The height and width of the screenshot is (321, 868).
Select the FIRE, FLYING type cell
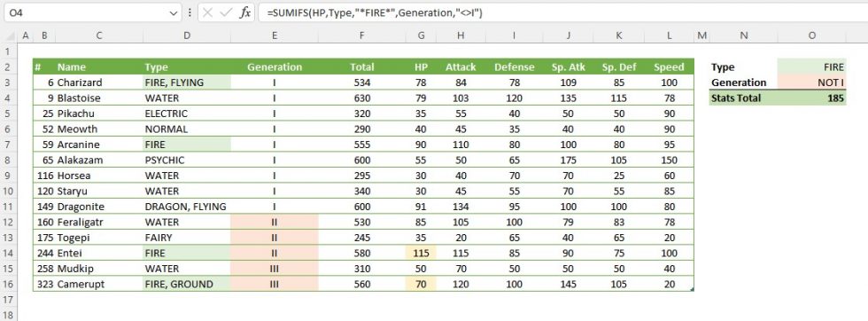tap(187, 82)
